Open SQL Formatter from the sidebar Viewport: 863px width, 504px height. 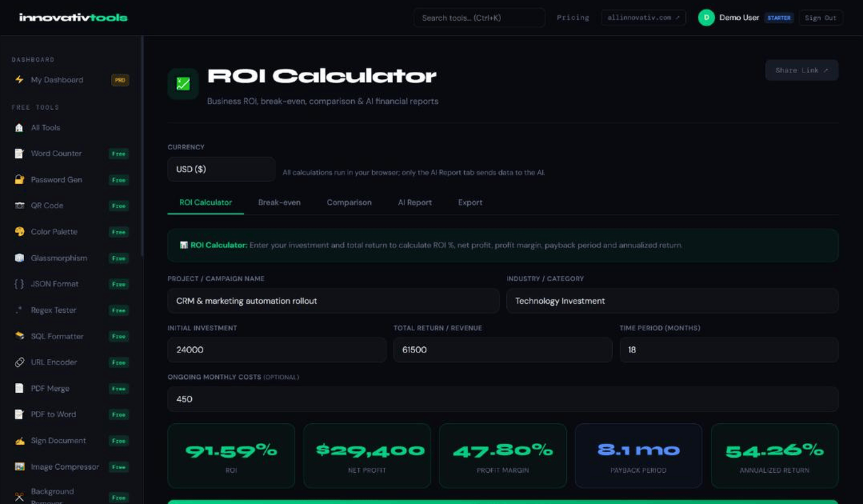tap(70, 336)
